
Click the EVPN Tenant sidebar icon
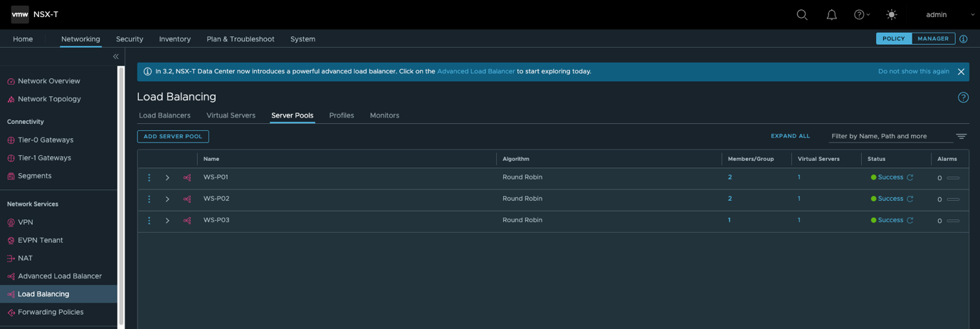pyautogui.click(x=11, y=241)
